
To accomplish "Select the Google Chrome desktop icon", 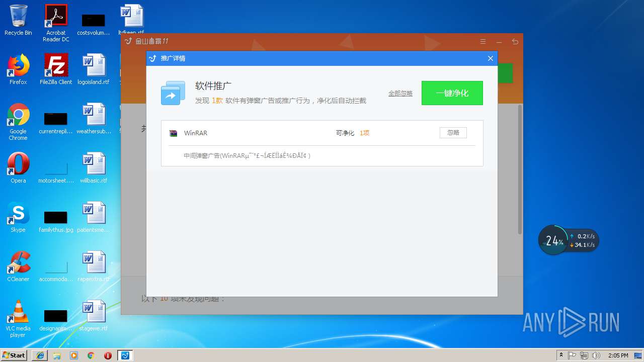I will pyautogui.click(x=18, y=122).
